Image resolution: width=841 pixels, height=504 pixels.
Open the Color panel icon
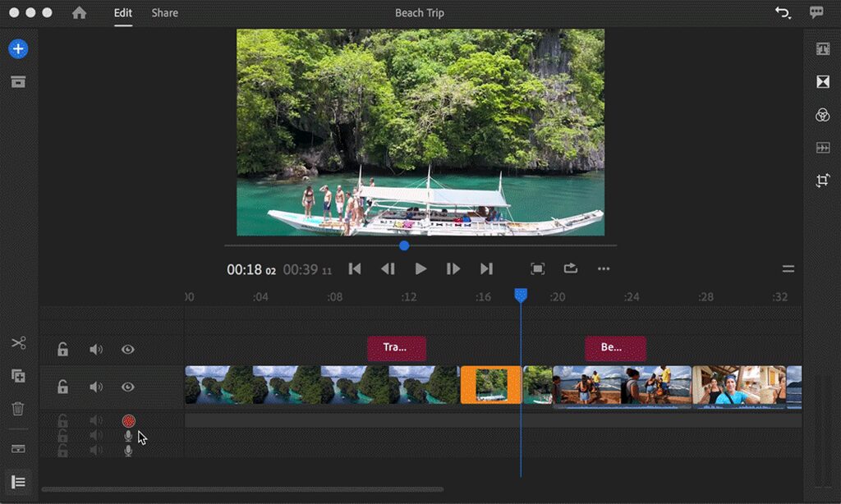click(x=822, y=115)
